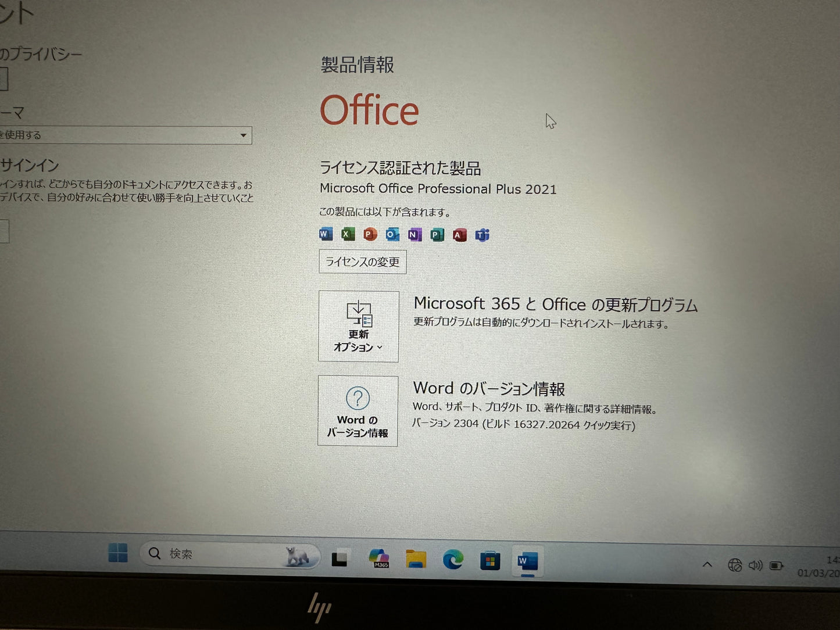
Task: Open File Explorer from the taskbar
Action: (x=416, y=559)
